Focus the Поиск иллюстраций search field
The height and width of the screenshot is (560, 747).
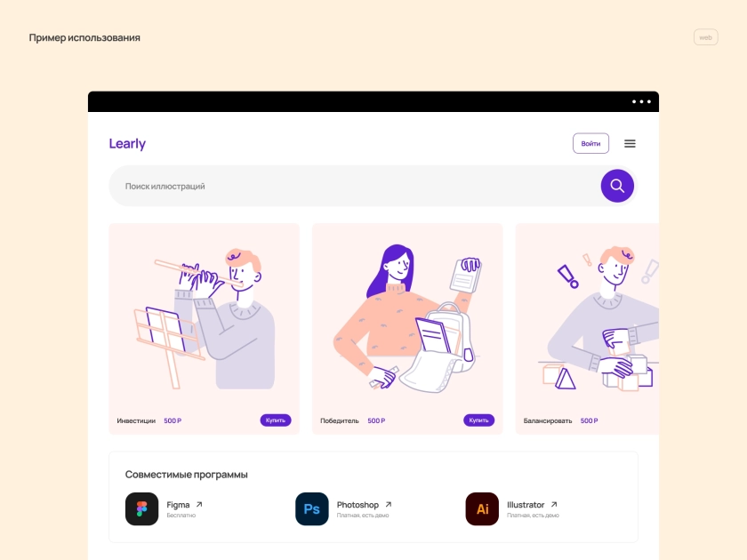tap(355, 186)
